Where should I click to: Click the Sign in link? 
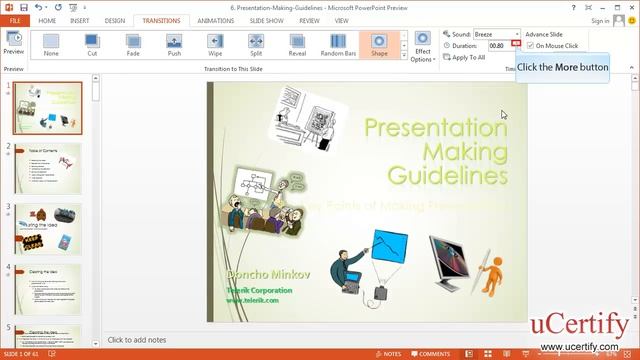(600, 21)
